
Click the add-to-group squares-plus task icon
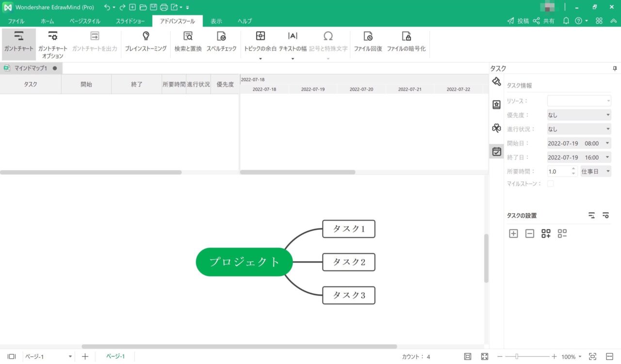click(x=546, y=234)
